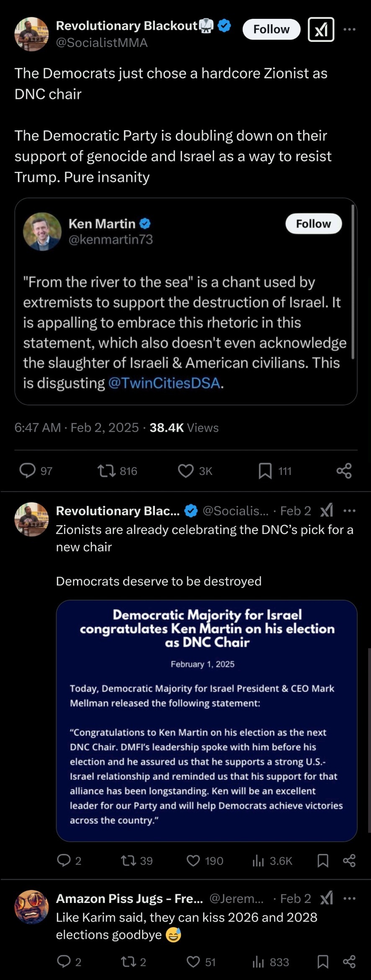This screenshot has width=371, height=980.
Task: Follow Revolutionary Blackout
Action: 271,29
